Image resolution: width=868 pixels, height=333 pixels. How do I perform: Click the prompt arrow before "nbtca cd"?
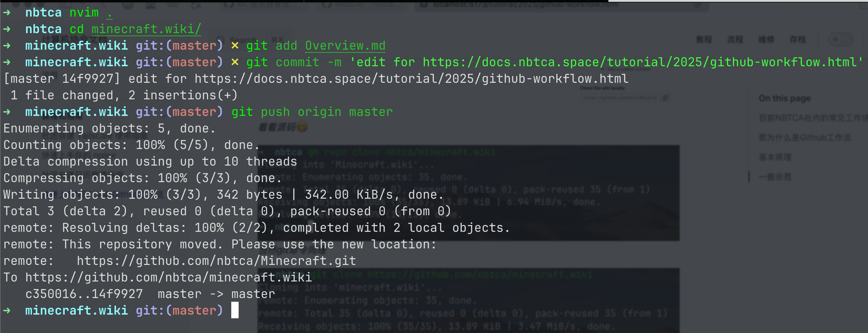click(7, 29)
